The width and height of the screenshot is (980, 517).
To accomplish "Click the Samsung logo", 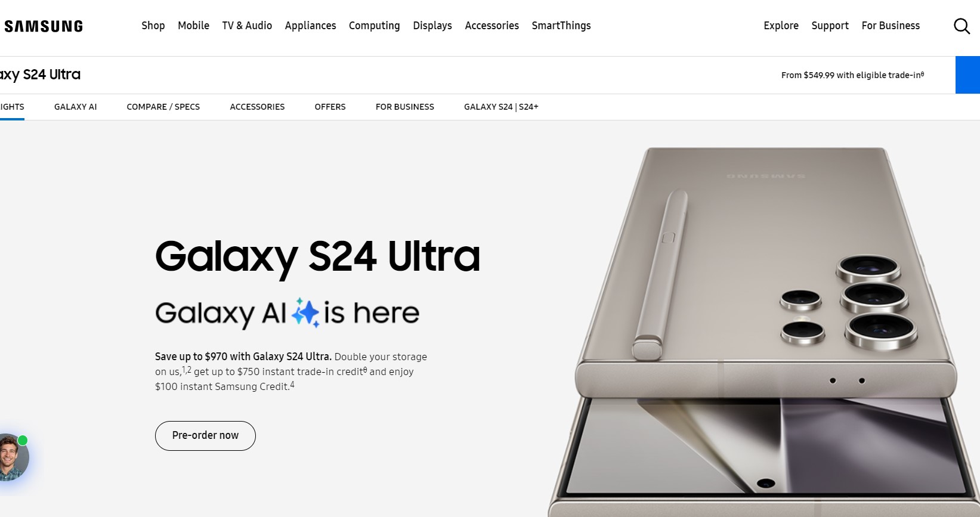I will click(44, 26).
